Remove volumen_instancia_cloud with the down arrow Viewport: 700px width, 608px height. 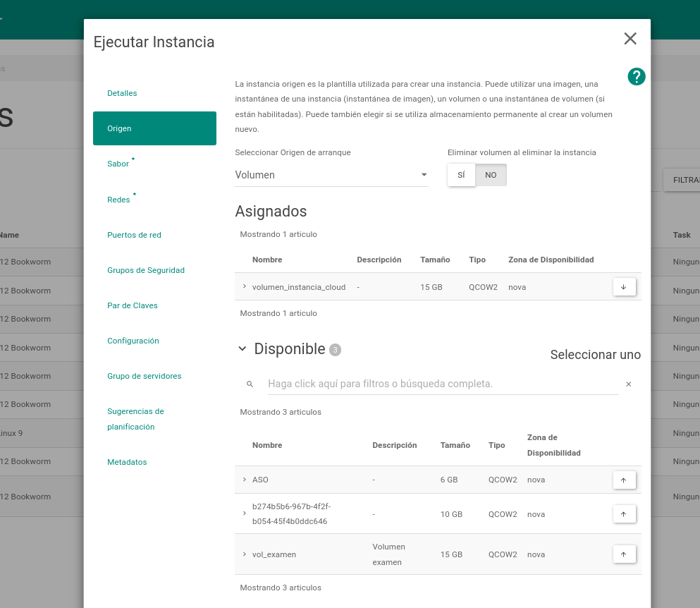point(624,287)
